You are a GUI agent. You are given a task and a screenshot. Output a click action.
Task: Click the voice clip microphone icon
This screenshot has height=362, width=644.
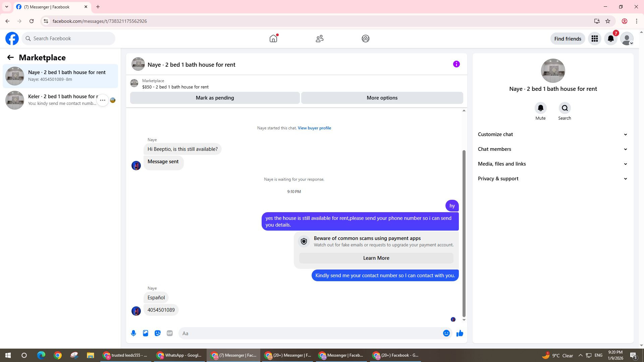click(x=133, y=333)
